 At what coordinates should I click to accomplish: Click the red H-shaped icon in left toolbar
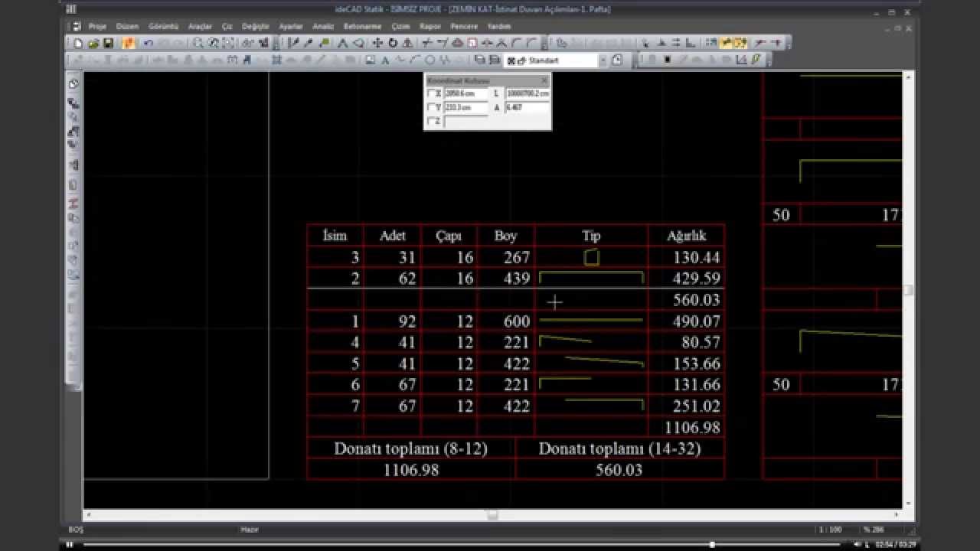coord(73,203)
